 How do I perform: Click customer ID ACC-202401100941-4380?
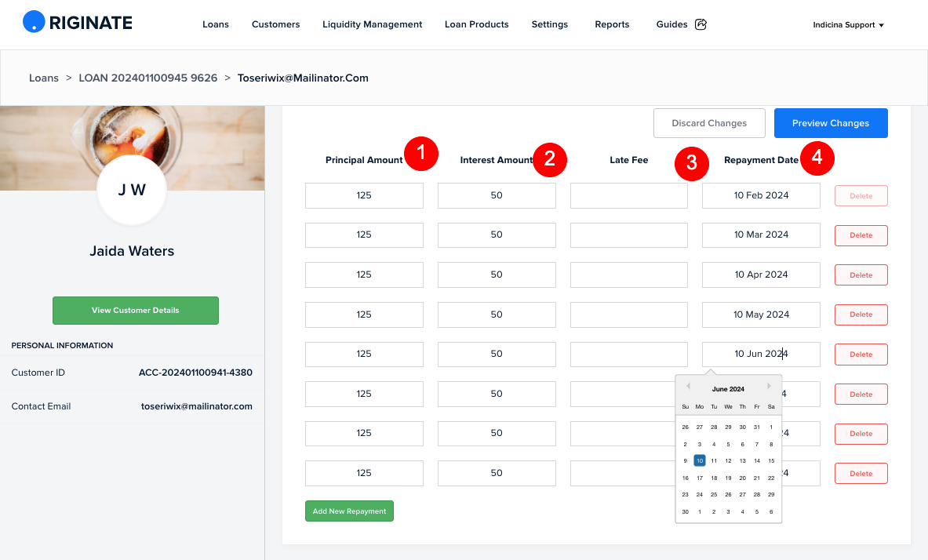195,373
